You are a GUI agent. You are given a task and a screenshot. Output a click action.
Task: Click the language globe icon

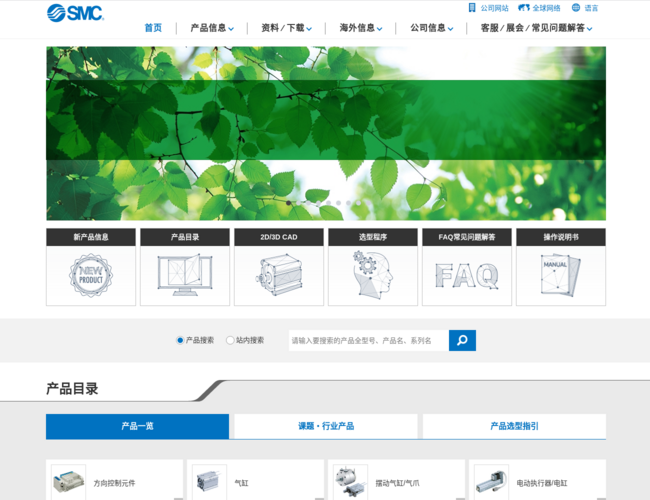(576, 7)
